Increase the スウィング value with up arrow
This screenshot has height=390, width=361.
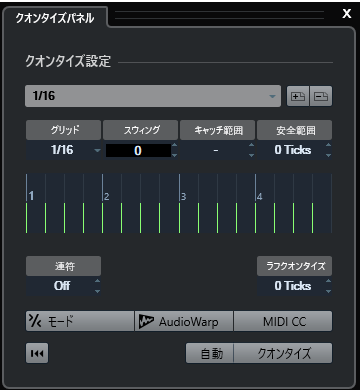click(x=174, y=145)
